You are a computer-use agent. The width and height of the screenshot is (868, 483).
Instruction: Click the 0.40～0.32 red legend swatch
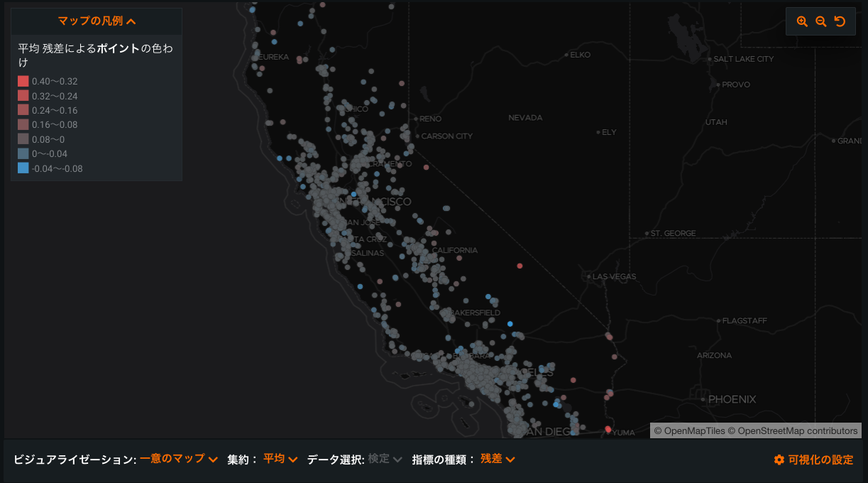(23, 81)
